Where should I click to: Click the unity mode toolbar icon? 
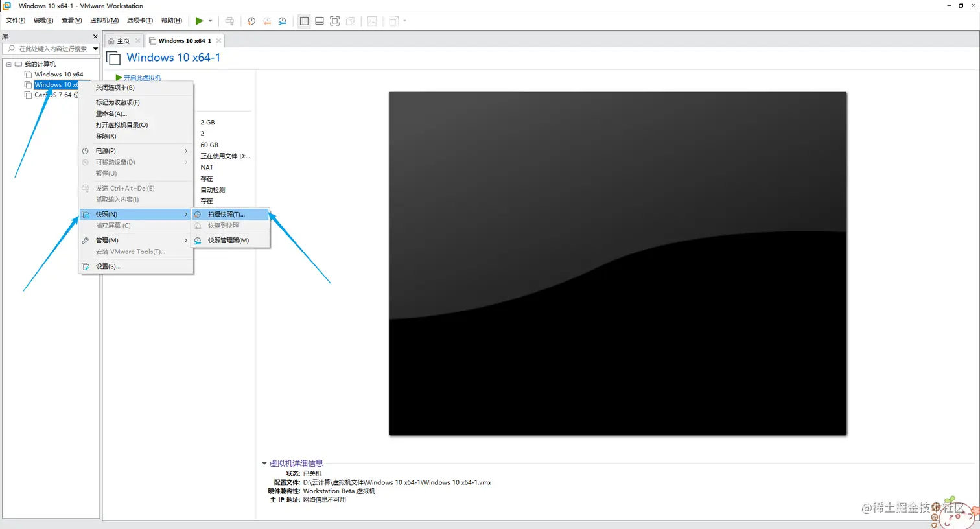351,21
